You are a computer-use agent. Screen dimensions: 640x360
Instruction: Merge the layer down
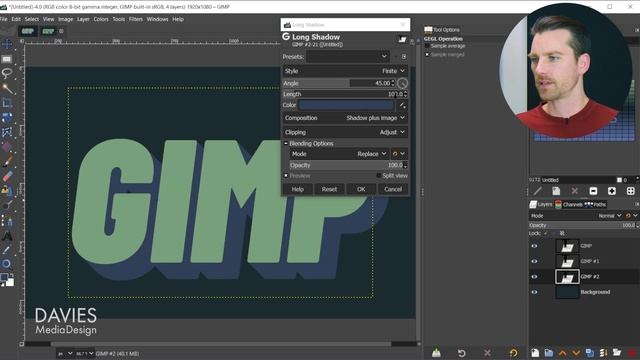pyautogui.click(x=603, y=353)
